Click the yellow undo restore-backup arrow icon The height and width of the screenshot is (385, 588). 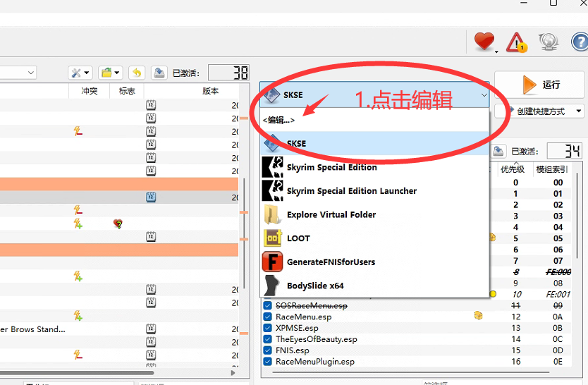click(x=137, y=73)
